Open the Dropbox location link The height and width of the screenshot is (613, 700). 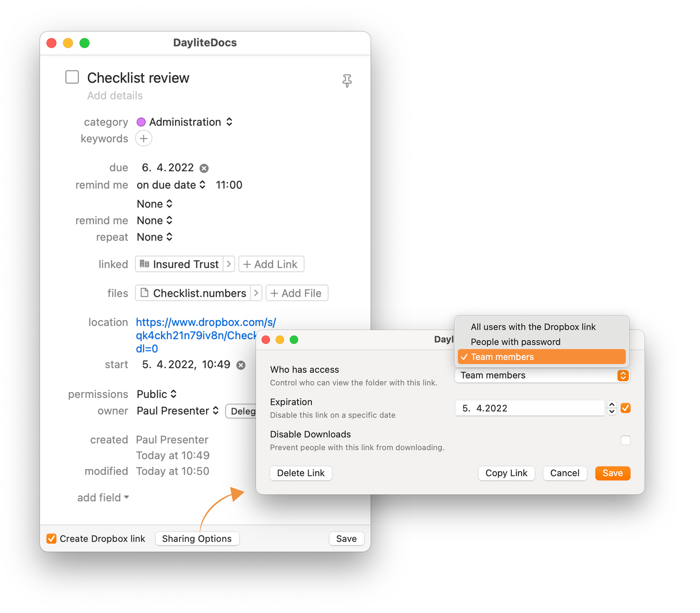(197, 335)
